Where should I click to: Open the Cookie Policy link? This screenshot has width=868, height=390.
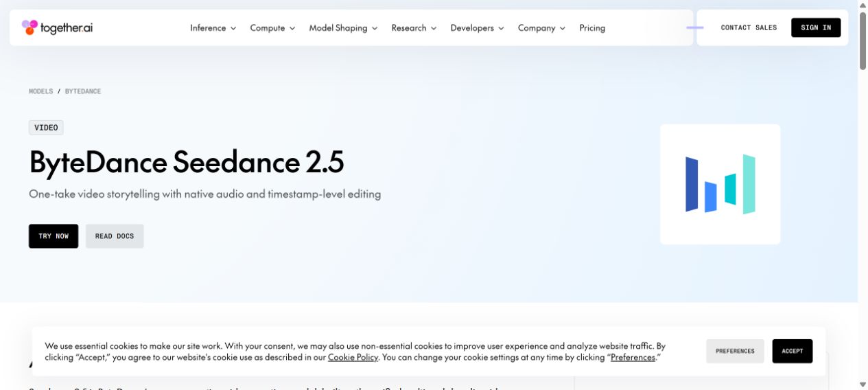point(353,358)
